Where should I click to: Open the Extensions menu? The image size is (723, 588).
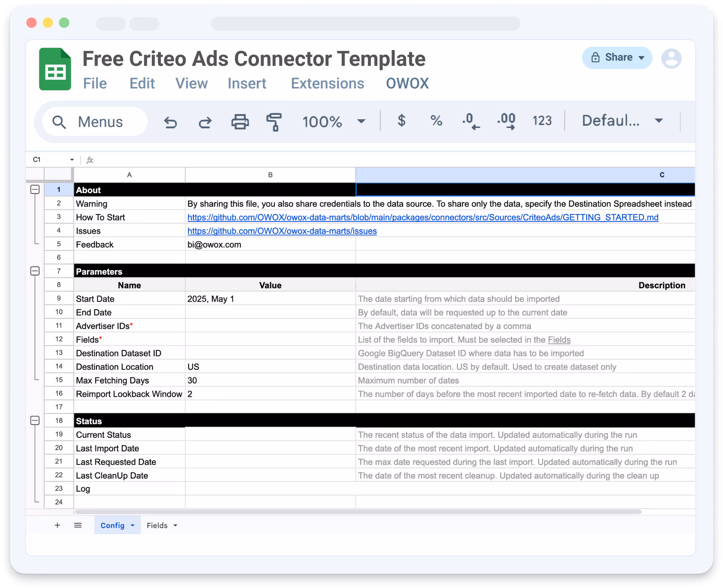pyautogui.click(x=327, y=83)
